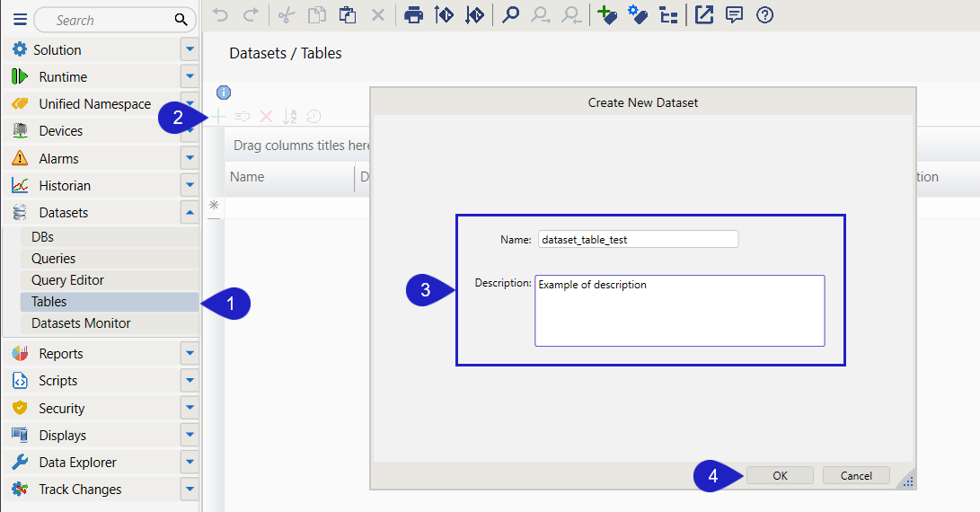The image size is (980, 512).
Task: Click the Paste clipboard icon
Action: pos(347,14)
